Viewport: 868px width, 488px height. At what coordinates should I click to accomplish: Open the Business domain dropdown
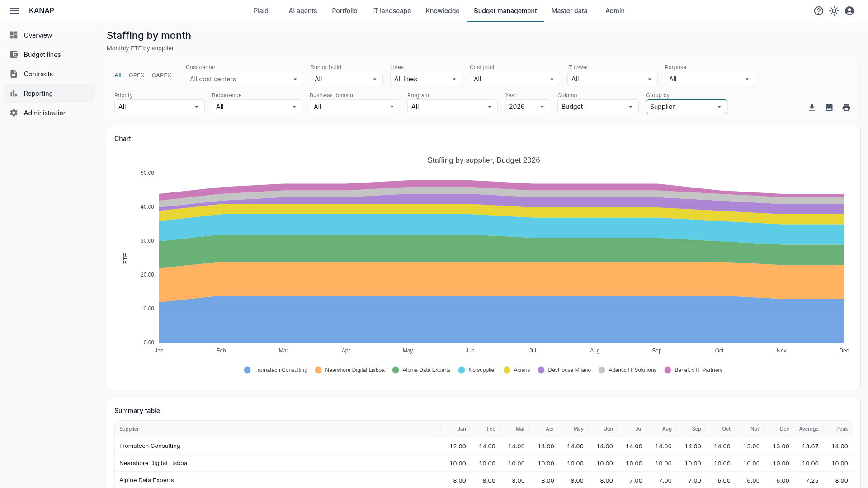(355, 107)
